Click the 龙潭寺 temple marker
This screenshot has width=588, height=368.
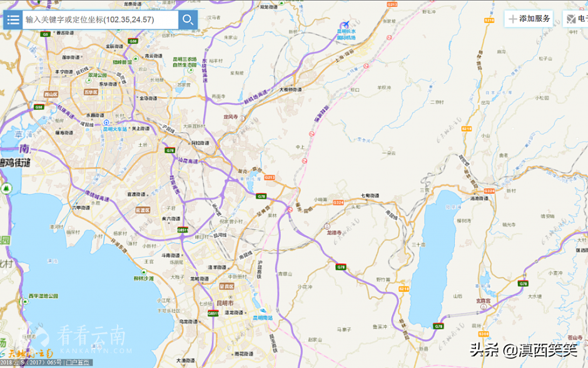click(x=326, y=225)
